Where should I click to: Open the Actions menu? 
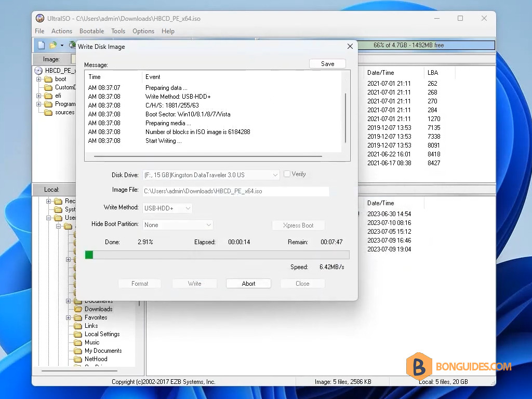(x=62, y=31)
